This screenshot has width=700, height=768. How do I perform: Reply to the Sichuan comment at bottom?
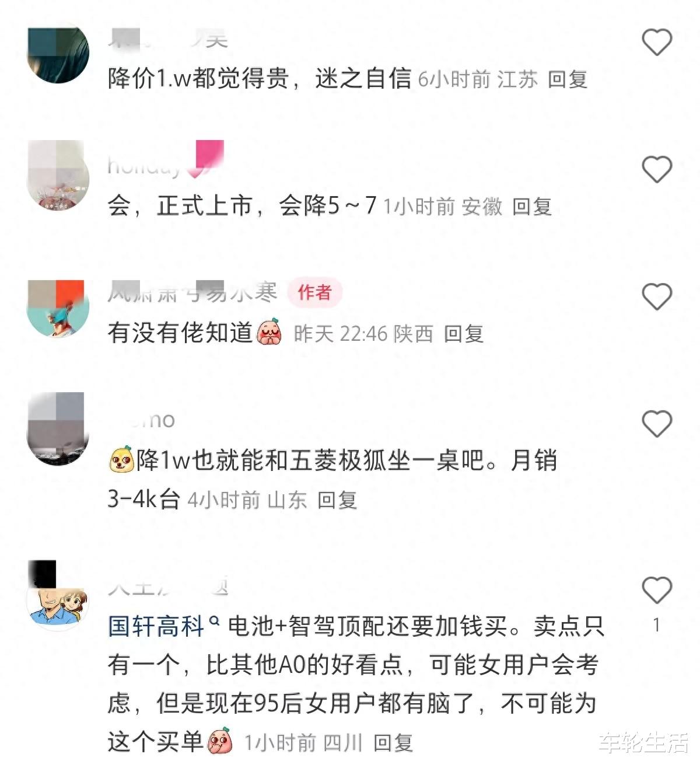pyautogui.click(x=393, y=743)
